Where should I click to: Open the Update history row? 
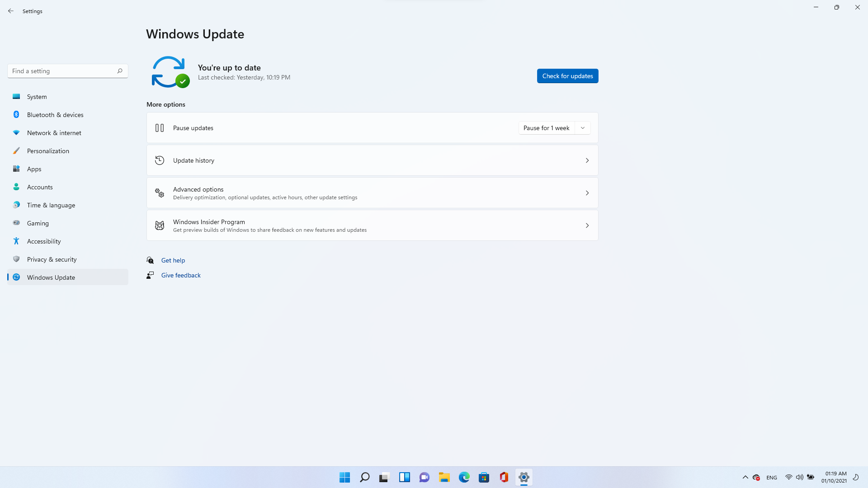click(x=372, y=160)
